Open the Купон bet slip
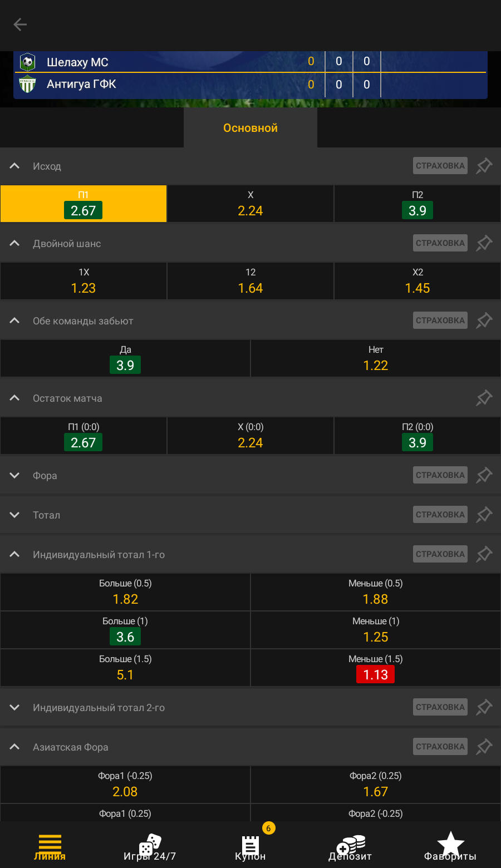Image resolution: width=501 pixels, height=868 pixels. (x=250, y=847)
